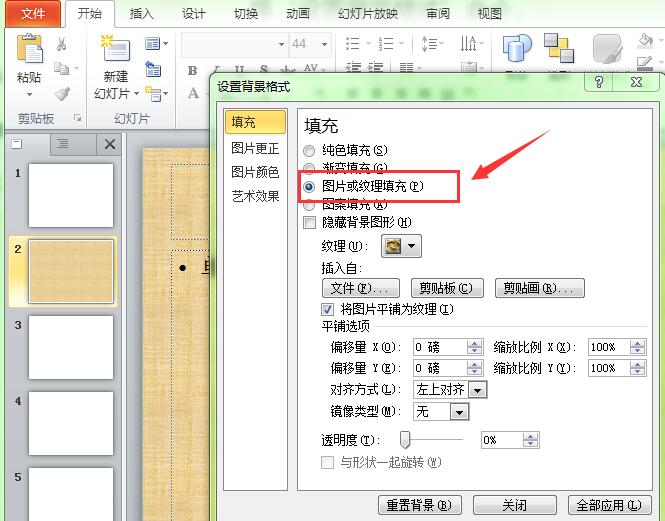This screenshot has height=521, width=665.
Task: Expand the 粘贴 paste options arrow
Action: pyautogui.click(x=29, y=94)
